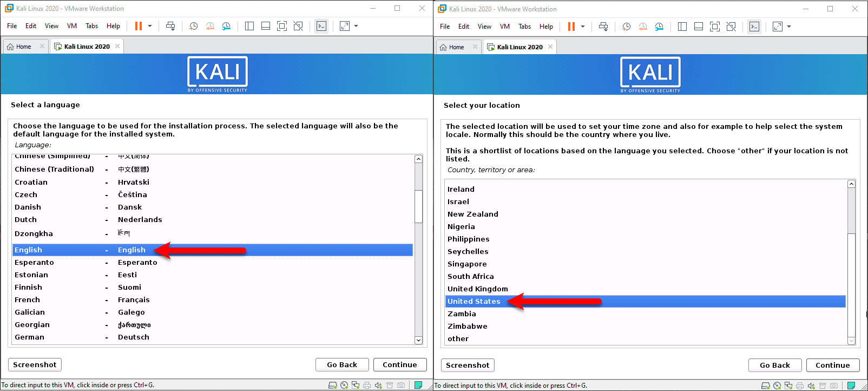
Task: Open stretch options dropdown arrow in left window
Action: pos(356,26)
